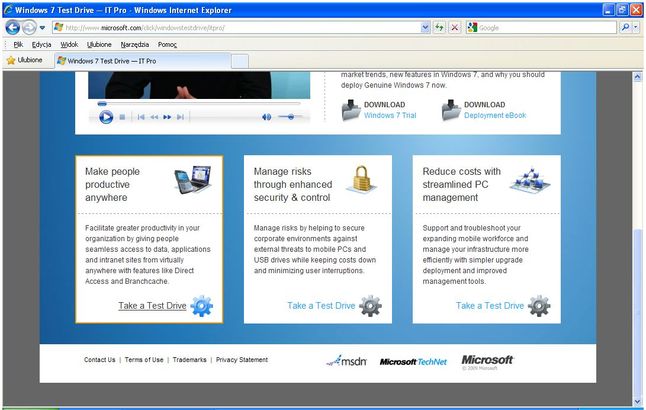Click the browser Back arrow button

click(13, 28)
